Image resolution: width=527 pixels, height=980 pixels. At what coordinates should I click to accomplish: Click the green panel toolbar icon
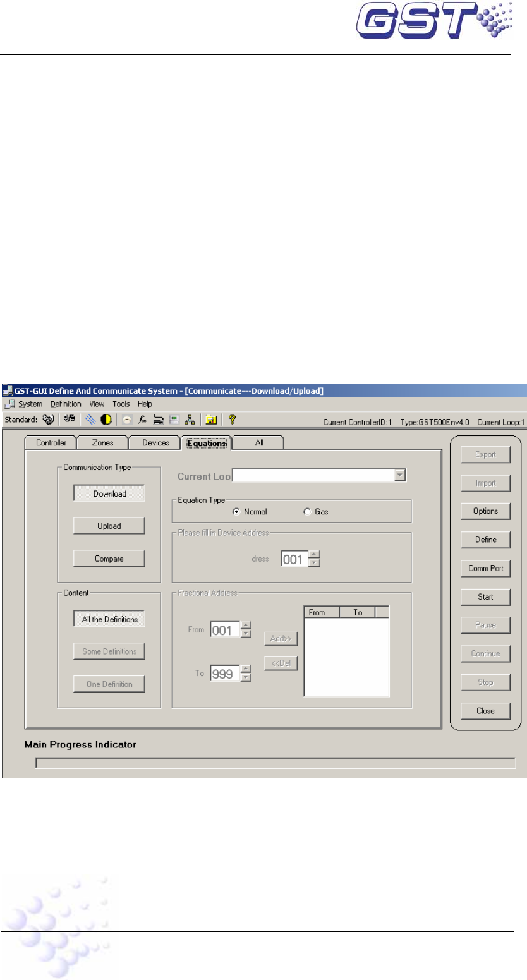click(x=174, y=419)
